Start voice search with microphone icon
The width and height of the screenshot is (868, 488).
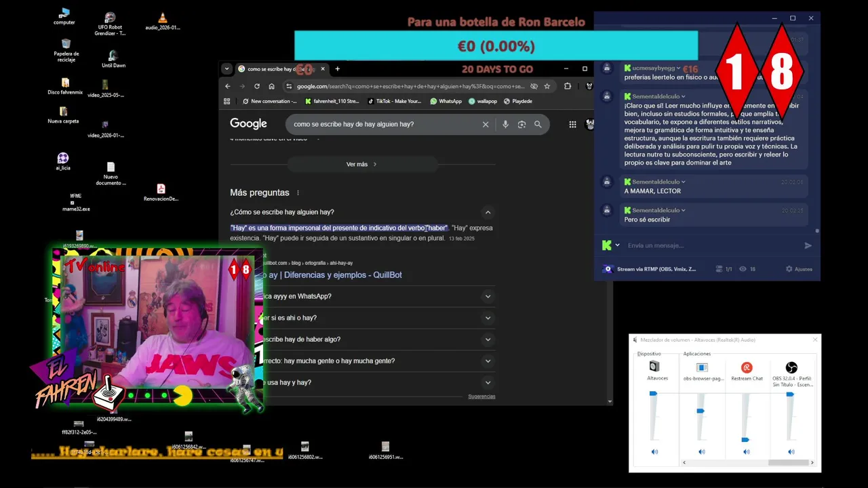coord(505,124)
